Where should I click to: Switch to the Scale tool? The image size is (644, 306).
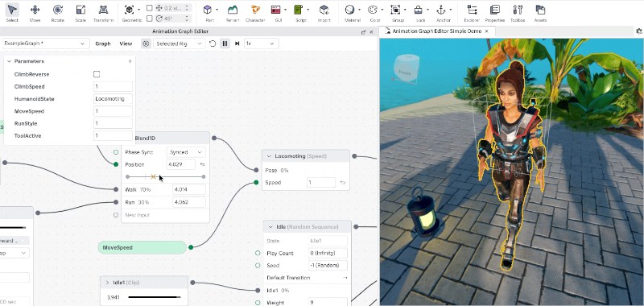coord(80,13)
